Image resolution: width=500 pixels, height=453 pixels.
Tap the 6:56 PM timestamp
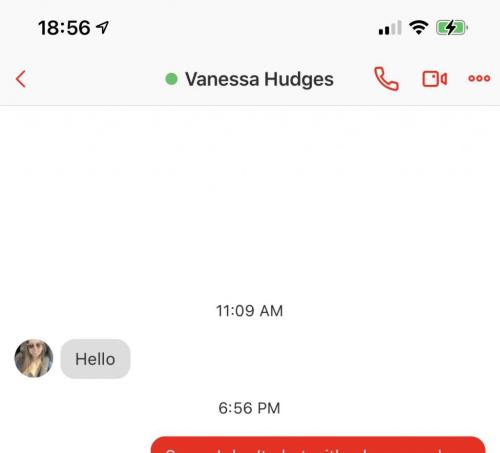(249, 408)
